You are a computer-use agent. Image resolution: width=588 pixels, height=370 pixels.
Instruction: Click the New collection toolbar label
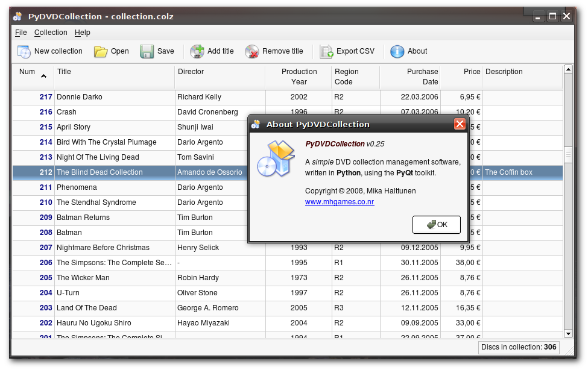coord(58,51)
